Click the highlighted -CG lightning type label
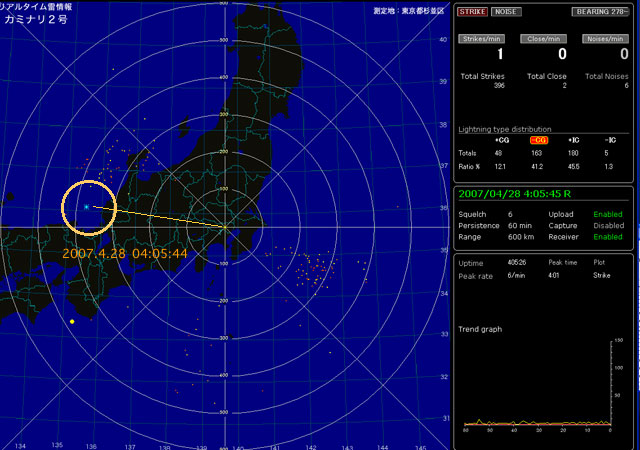 click(537, 139)
